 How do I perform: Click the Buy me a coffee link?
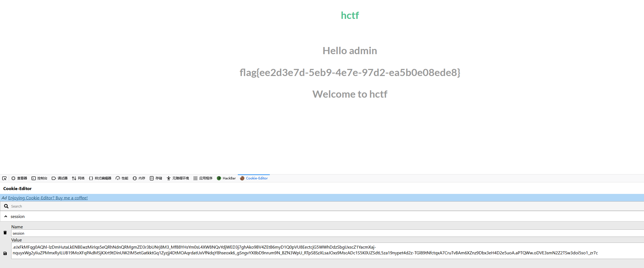coord(48,198)
